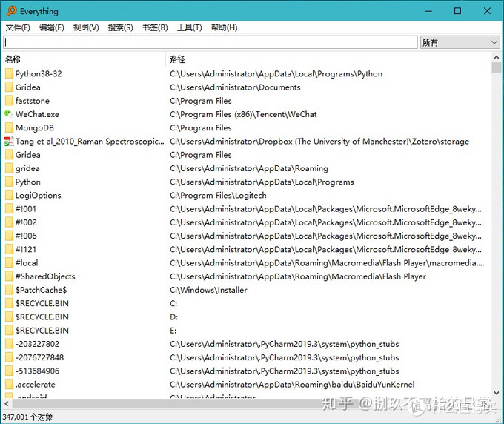Open the 编辑(E) menu

51,27
